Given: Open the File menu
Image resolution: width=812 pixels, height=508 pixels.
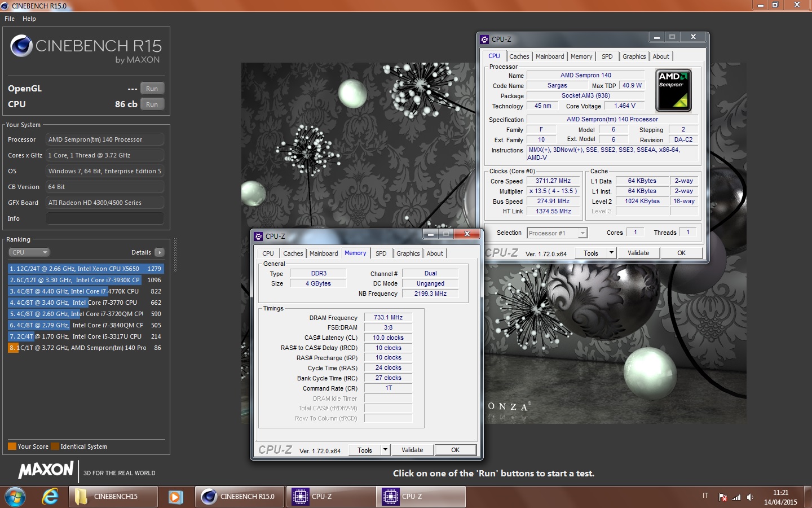Looking at the screenshot, I should (x=10, y=19).
